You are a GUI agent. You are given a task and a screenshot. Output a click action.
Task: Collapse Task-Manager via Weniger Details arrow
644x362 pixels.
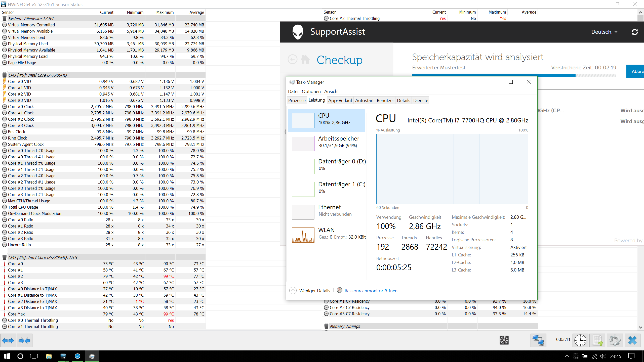click(x=293, y=291)
